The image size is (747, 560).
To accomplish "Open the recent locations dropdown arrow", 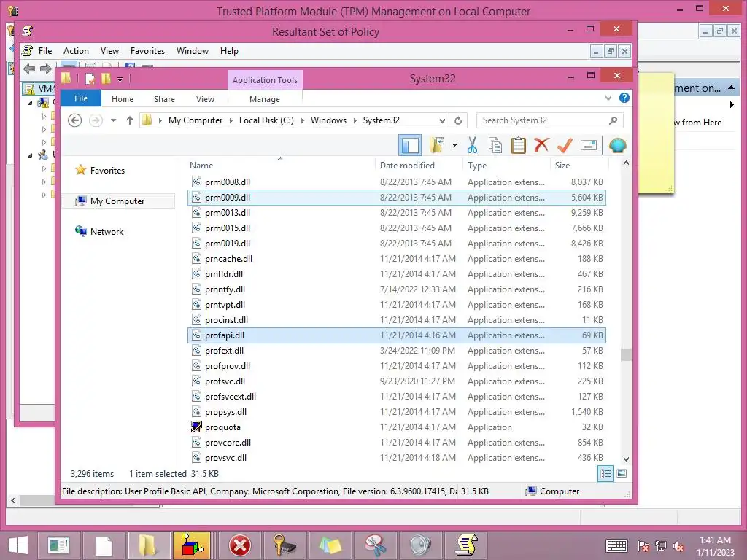I will pos(113,120).
